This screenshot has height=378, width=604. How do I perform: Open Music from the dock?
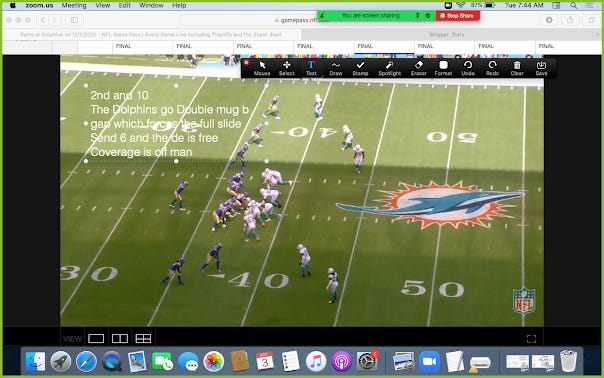point(316,361)
